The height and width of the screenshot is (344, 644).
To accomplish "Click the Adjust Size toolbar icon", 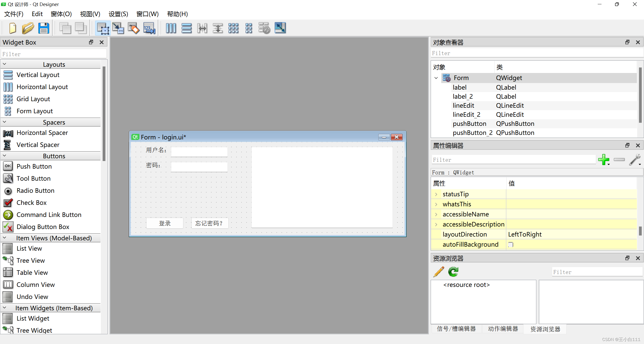I will (280, 28).
